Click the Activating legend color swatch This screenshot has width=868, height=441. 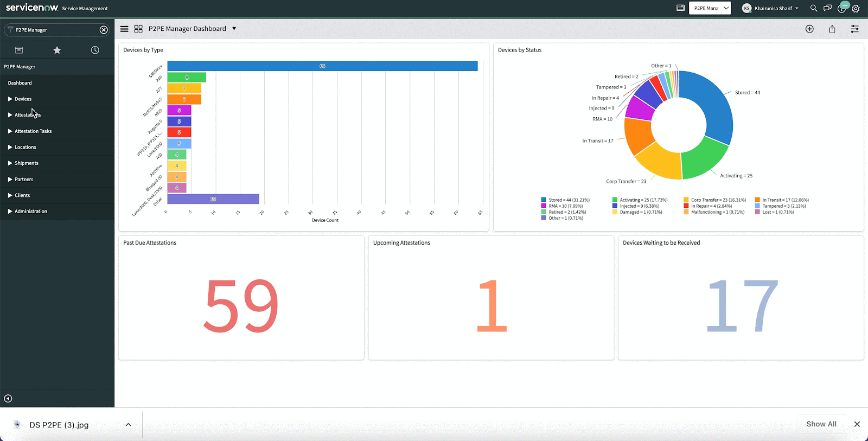[x=615, y=200]
